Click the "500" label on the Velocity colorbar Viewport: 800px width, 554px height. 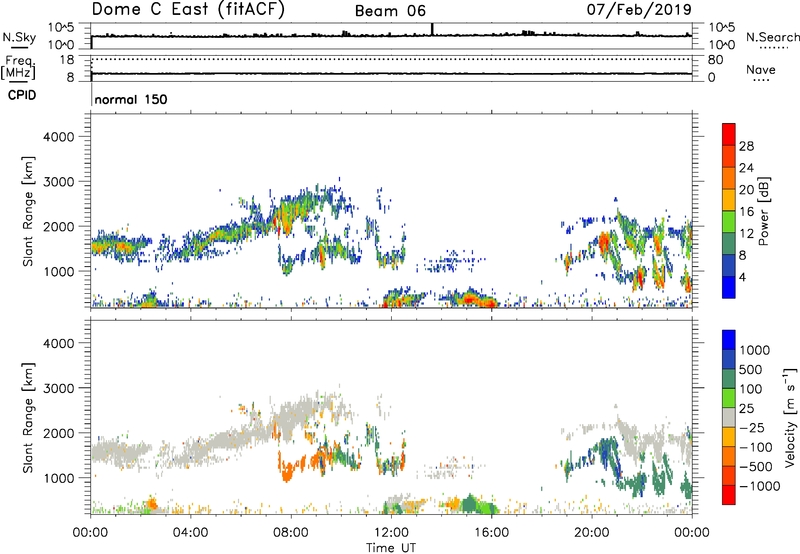tap(750, 370)
